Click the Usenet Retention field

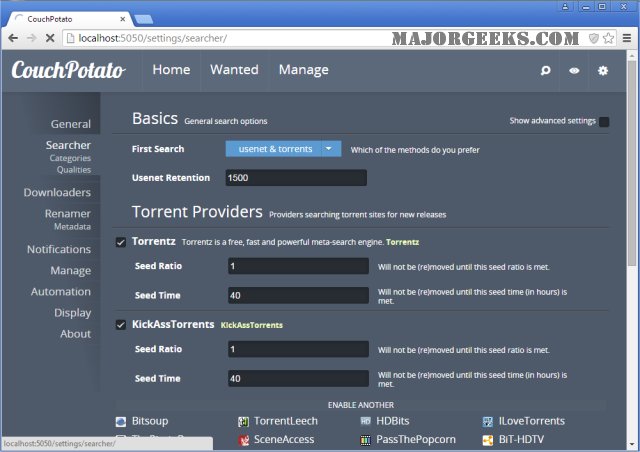296,178
